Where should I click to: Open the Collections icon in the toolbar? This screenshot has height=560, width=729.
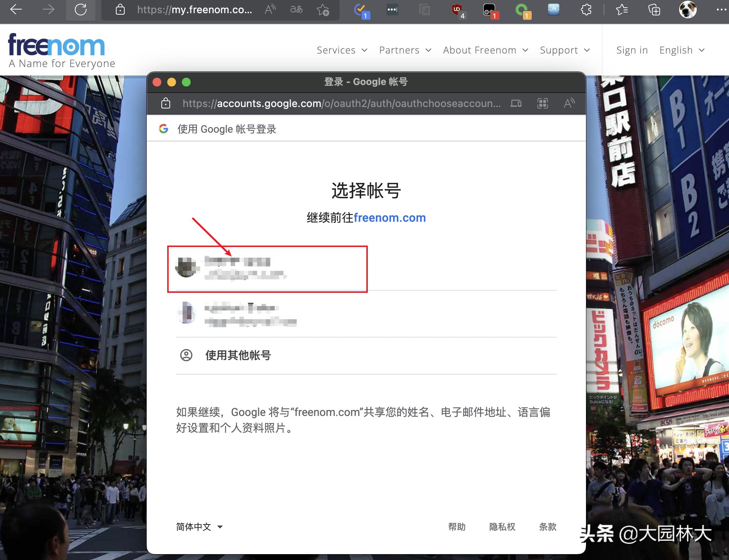coord(655,10)
